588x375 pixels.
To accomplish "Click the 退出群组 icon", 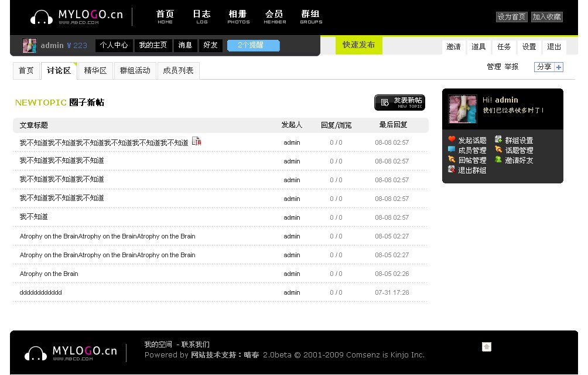I will 452,169.
